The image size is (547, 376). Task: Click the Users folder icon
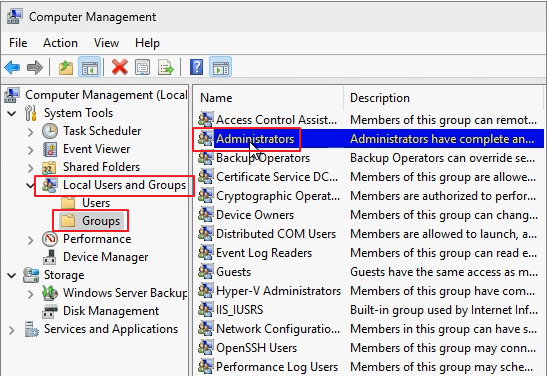68,203
